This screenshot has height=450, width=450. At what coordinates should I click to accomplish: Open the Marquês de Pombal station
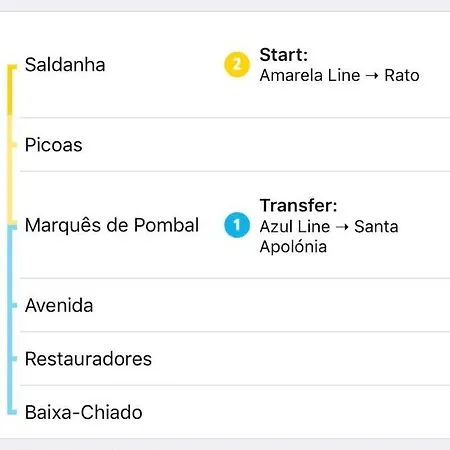pyautogui.click(x=112, y=225)
